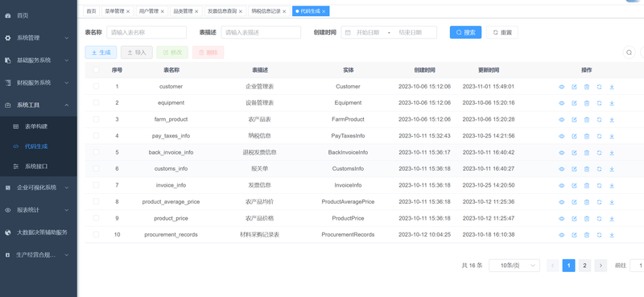Viewport: 644px width, 297px height.
Task: Click the 搜索 search button
Action: coord(465,32)
